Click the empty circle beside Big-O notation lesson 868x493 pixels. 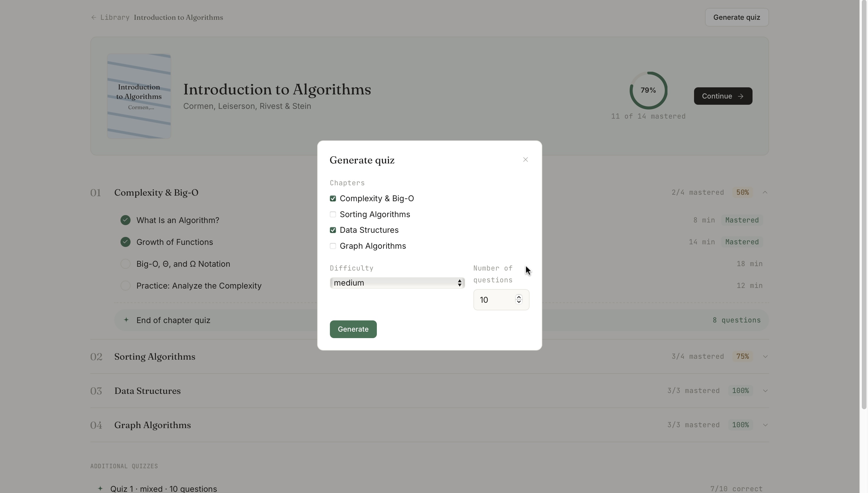(126, 264)
